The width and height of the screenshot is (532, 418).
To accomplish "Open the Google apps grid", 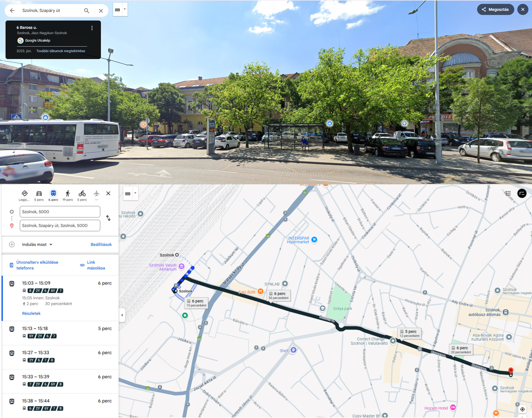I will 508,193.
